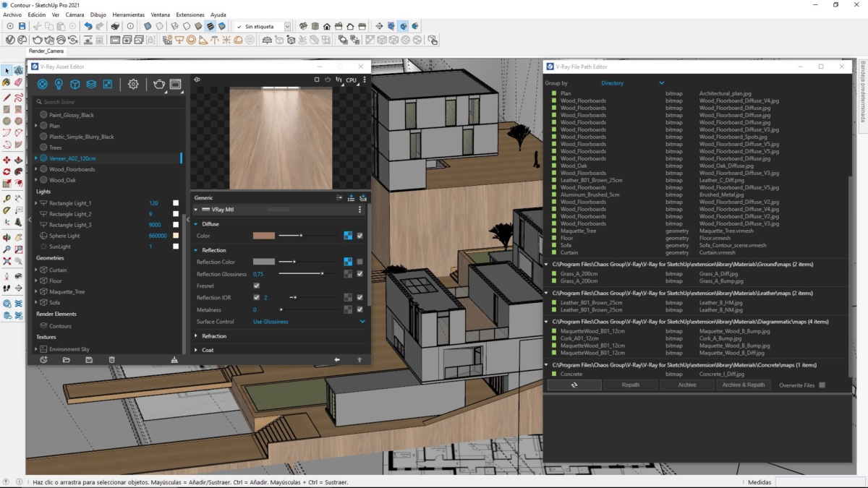Screen dimensions: 868x488
Task: Uncheck the Fresnel checkbox
Action: pos(256,286)
